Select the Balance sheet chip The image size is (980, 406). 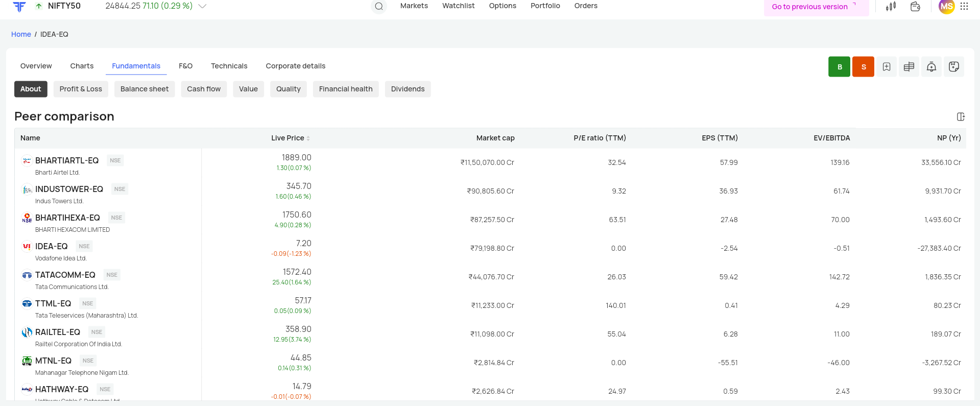pos(145,89)
